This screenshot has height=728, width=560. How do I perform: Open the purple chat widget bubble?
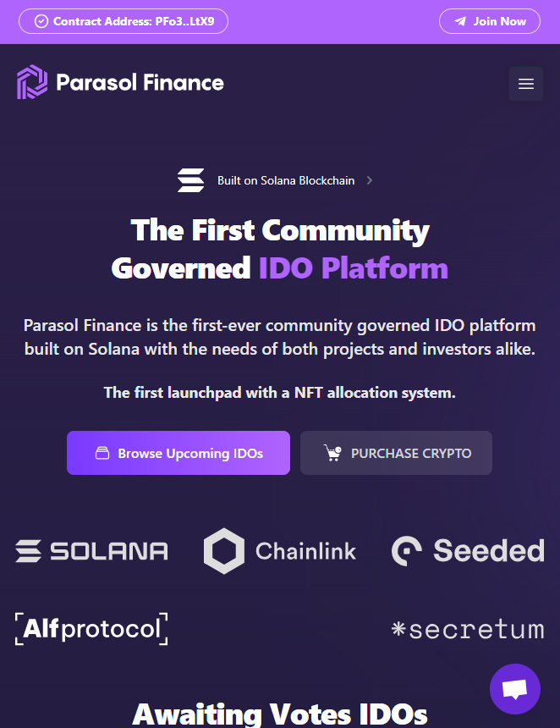point(514,689)
